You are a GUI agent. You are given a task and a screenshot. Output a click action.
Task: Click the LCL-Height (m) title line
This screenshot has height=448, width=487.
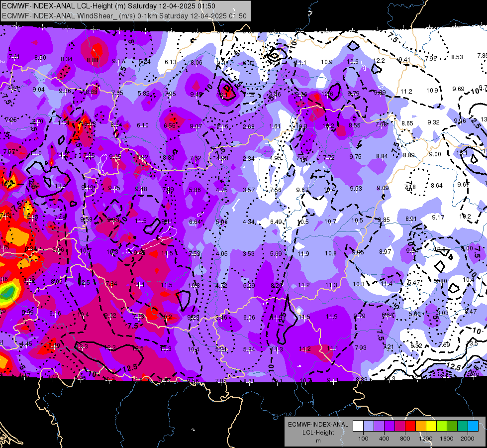108,6
